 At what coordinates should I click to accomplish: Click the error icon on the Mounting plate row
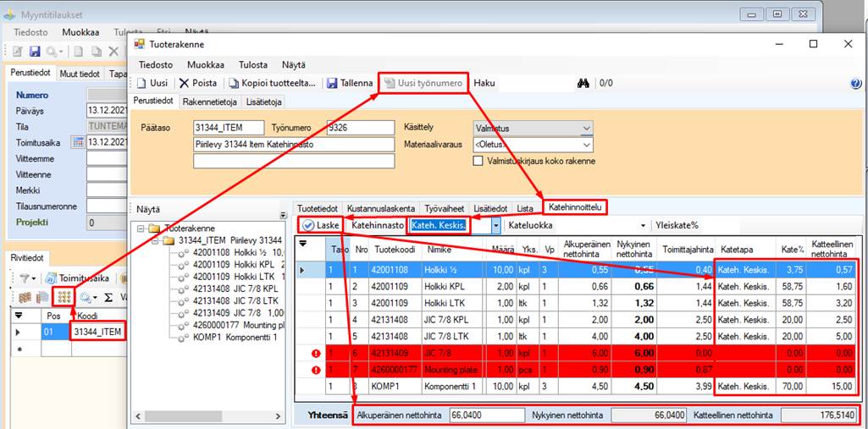tap(316, 370)
